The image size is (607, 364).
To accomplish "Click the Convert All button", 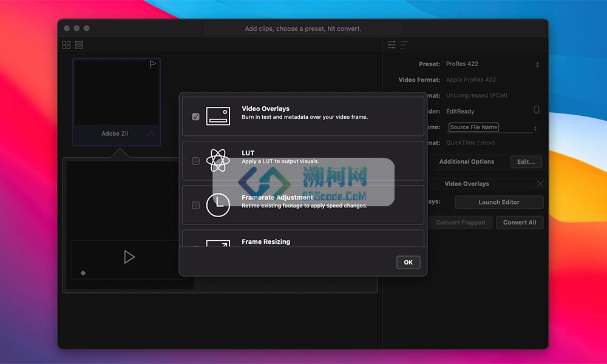I will point(520,223).
